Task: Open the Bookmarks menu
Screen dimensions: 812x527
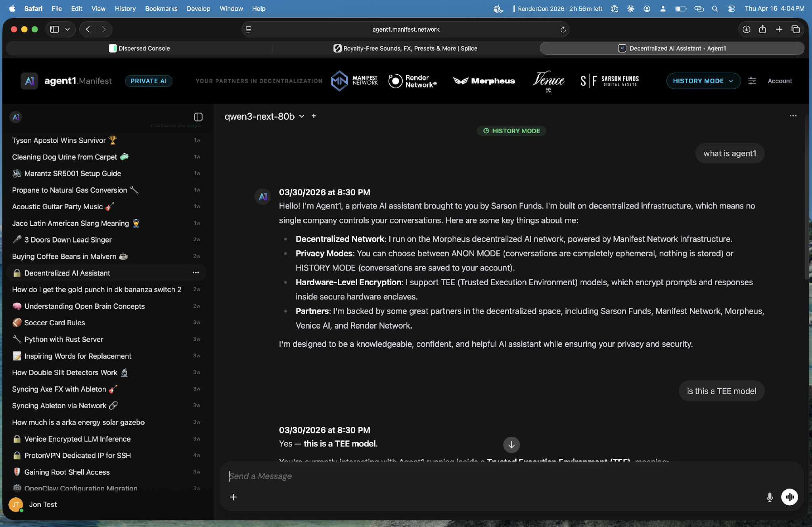Action: pyautogui.click(x=161, y=8)
